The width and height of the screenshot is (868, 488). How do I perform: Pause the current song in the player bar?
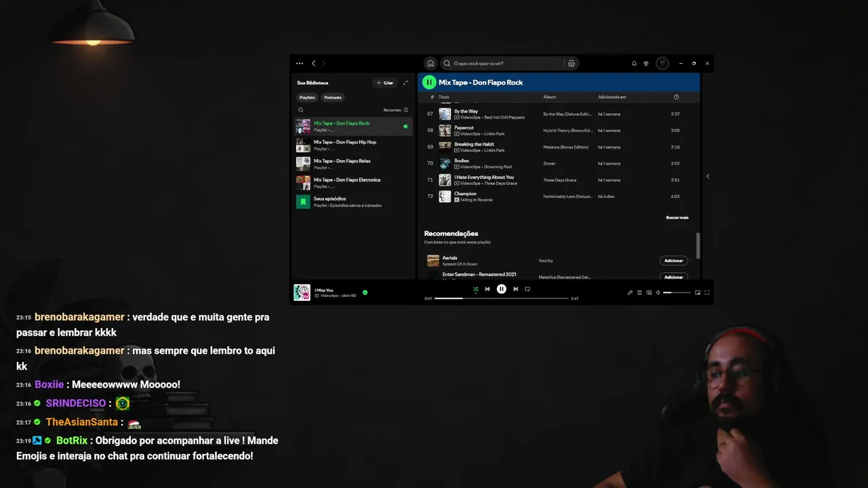501,289
